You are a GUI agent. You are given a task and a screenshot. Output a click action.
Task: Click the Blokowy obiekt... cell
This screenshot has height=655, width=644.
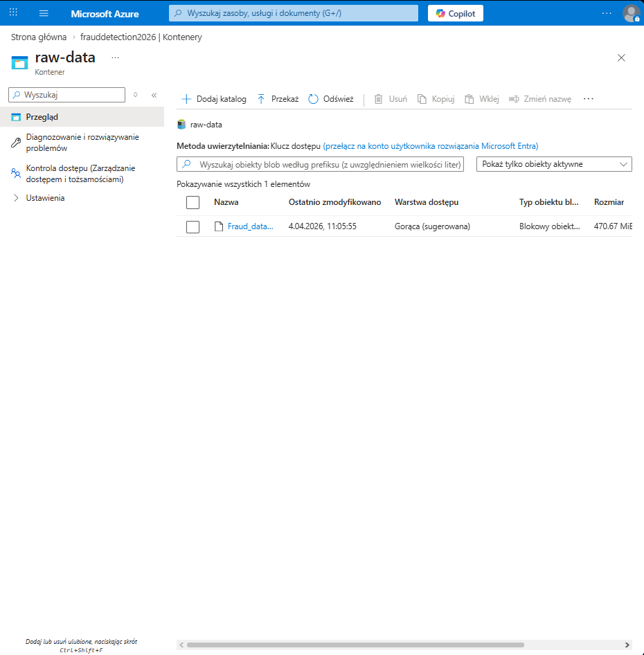click(550, 226)
